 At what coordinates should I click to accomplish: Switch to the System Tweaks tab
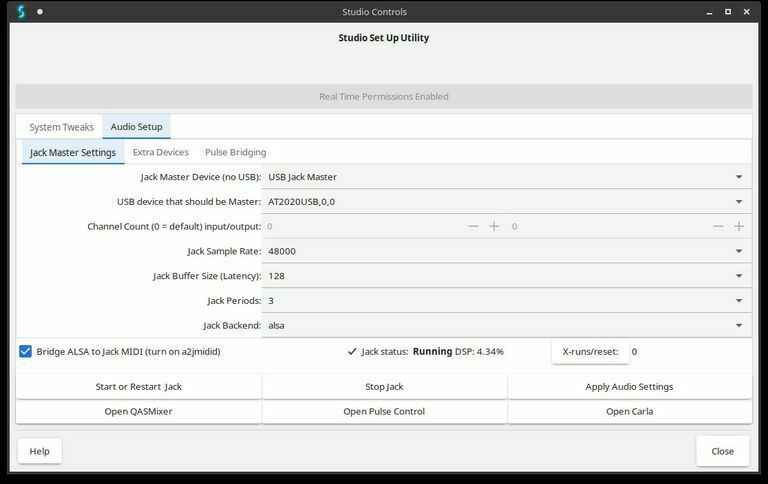point(61,127)
